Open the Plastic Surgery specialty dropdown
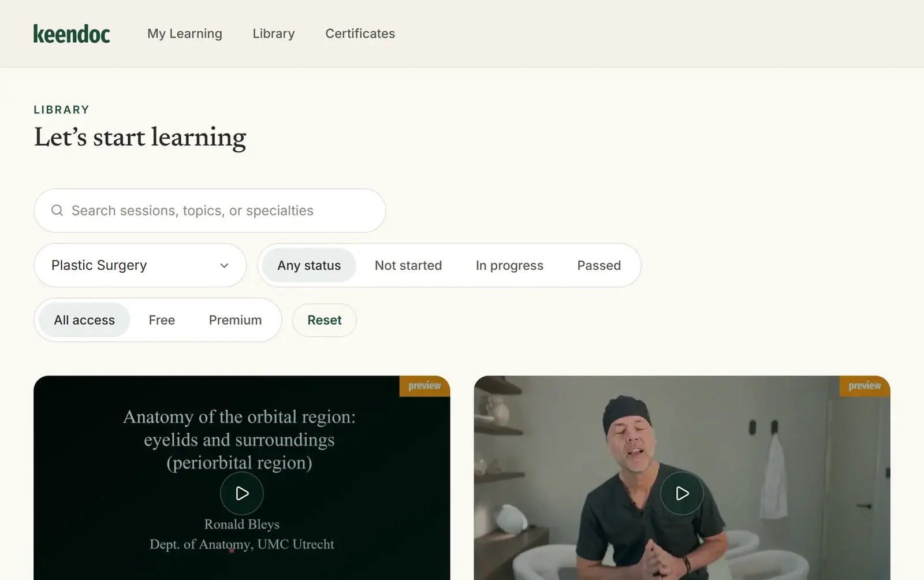 click(140, 265)
